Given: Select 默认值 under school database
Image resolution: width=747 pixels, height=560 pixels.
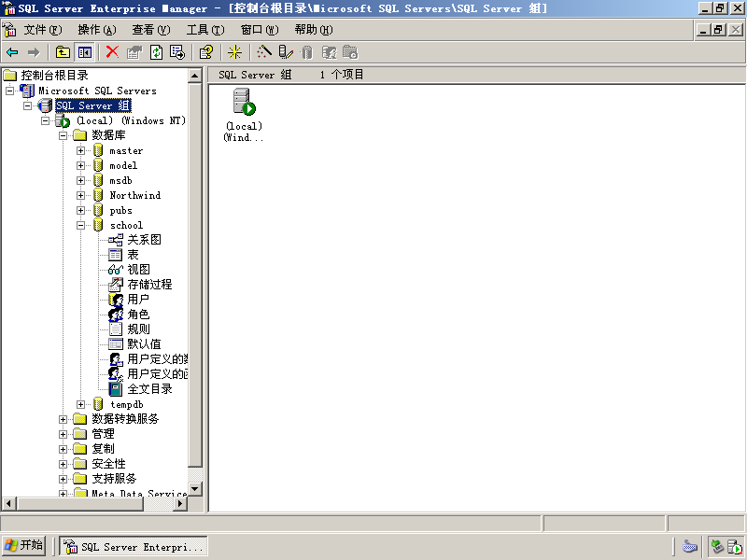Looking at the screenshot, I should (144, 343).
